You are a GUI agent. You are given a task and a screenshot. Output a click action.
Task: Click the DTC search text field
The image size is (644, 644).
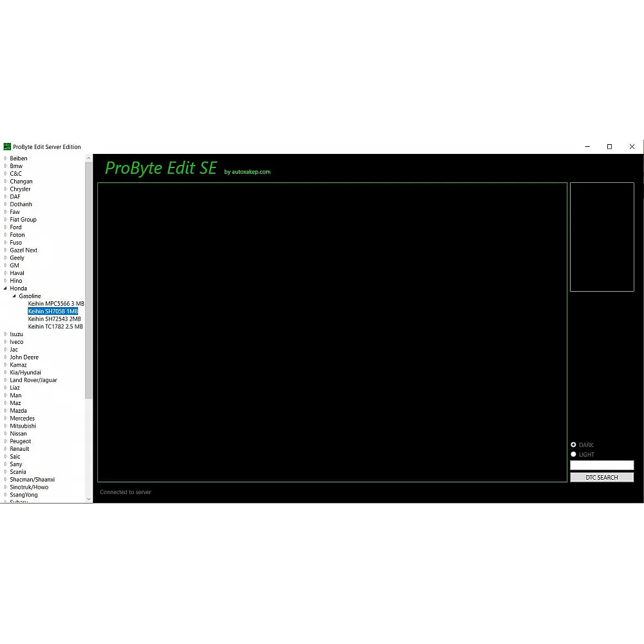point(601,466)
